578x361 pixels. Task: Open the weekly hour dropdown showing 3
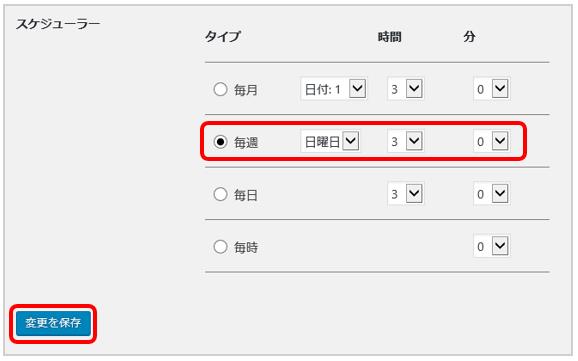[x=405, y=141]
